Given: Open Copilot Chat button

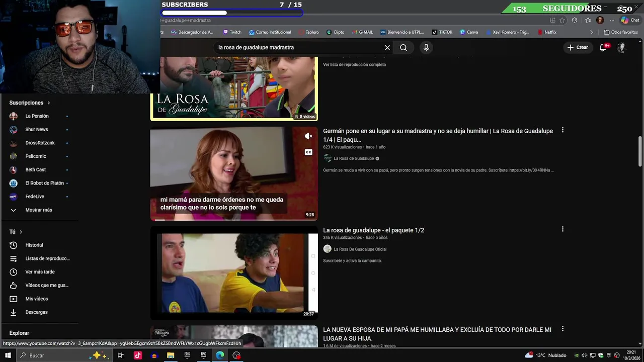Looking at the screenshot, I should (630, 20).
